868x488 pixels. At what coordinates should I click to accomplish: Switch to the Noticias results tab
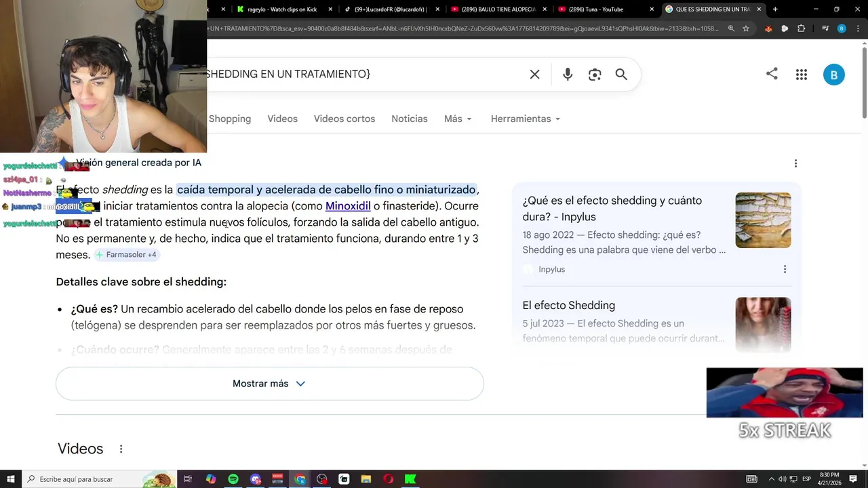pyautogui.click(x=409, y=119)
